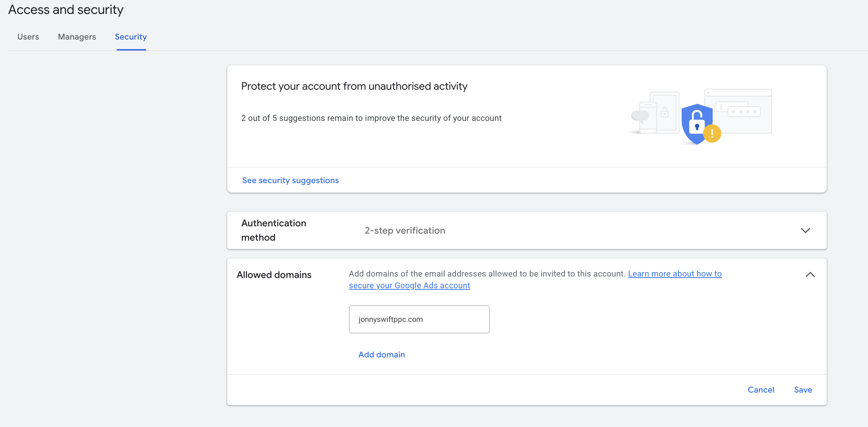Click the "Allowed domains" section heading
This screenshot has width=868, height=427.
coord(274,274)
